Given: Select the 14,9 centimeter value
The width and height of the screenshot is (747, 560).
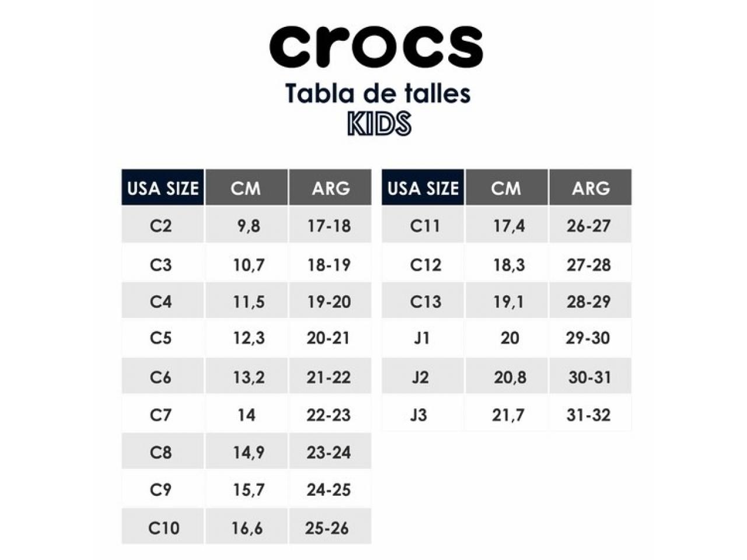Looking at the screenshot, I should pyautogui.click(x=246, y=452).
